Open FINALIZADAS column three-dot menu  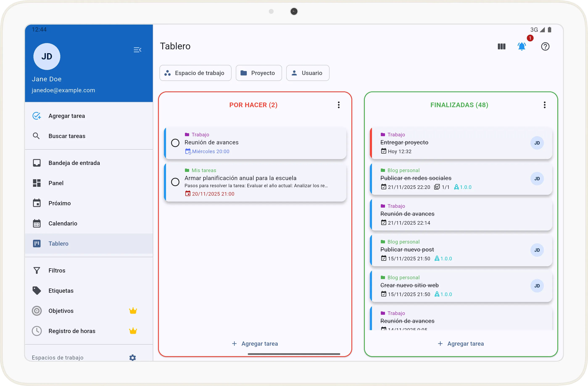tap(544, 105)
